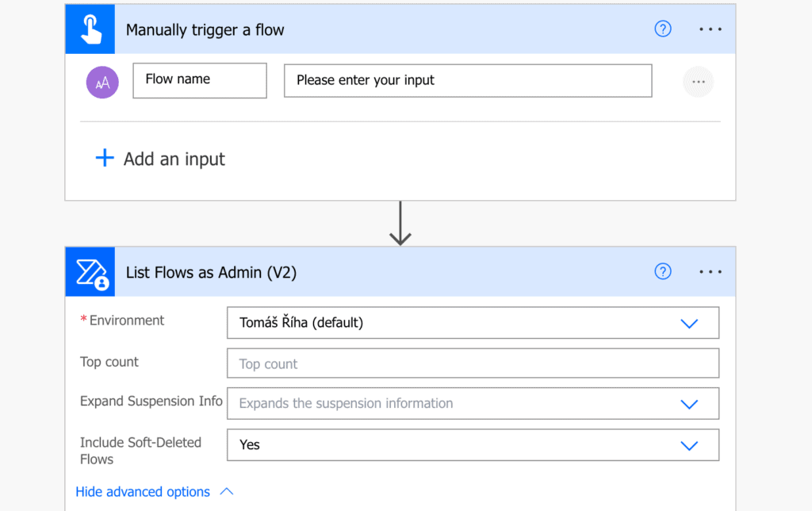Open the Include Soft-Deleted Flows dropdown

689,445
